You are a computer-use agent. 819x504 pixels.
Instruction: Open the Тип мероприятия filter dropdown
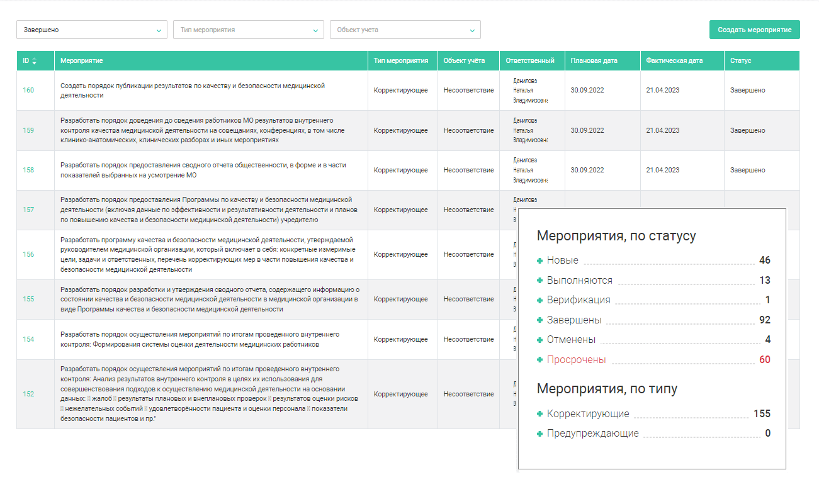coord(249,30)
